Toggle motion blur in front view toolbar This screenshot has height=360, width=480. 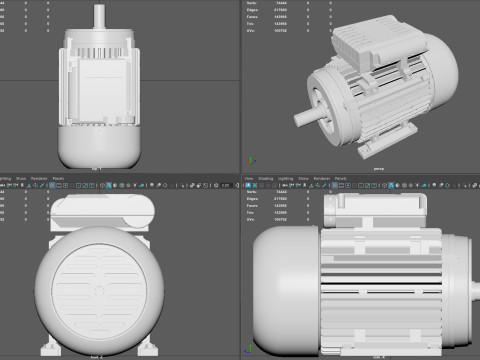pyautogui.click(x=158, y=185)
